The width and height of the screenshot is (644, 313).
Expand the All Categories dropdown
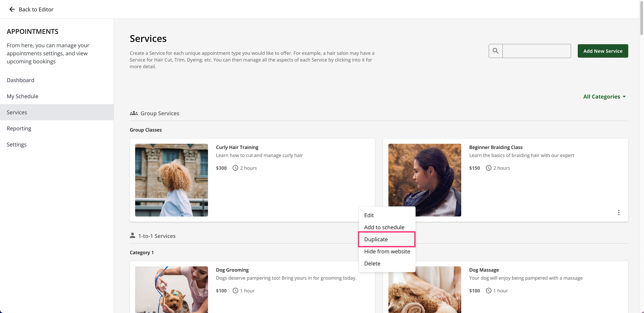pyautogui.click(x=604, y=97)
